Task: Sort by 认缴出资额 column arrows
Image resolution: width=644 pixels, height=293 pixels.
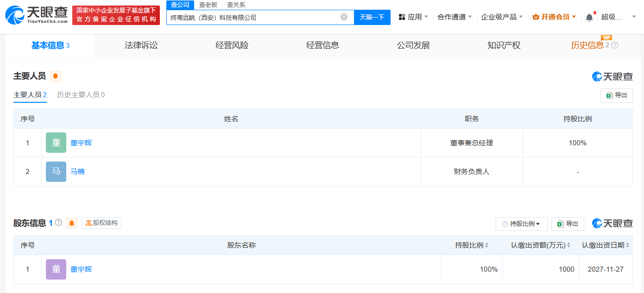Action: (x=568, y=245)
